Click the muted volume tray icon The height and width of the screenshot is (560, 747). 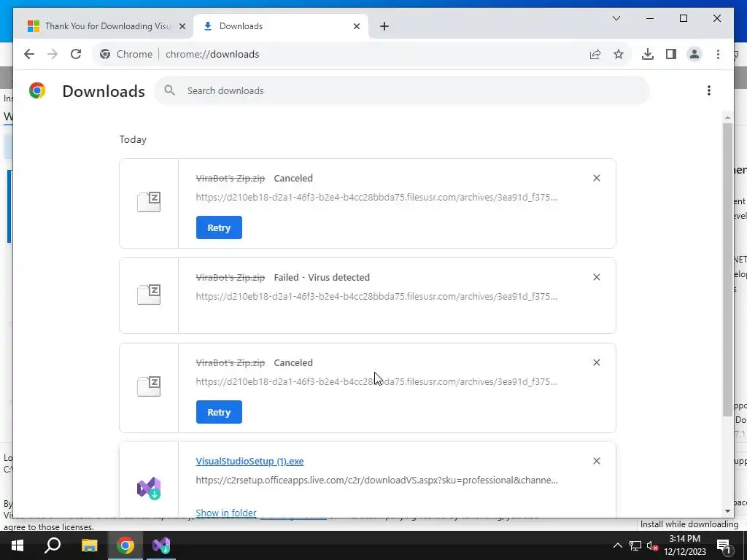point(653,545)
